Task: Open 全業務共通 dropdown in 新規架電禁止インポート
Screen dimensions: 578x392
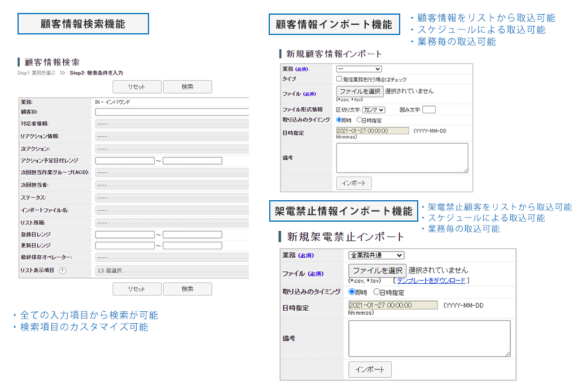Action: [x=376, y=256]
